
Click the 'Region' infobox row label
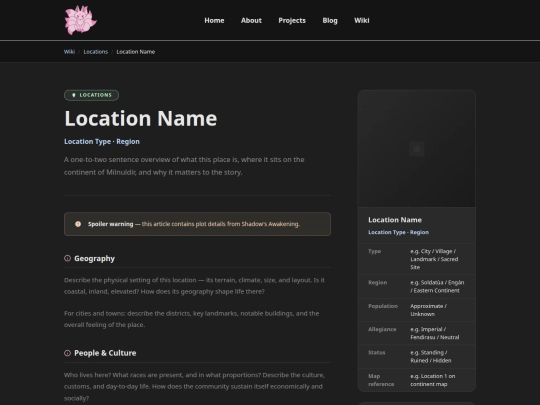click(377, 282)
